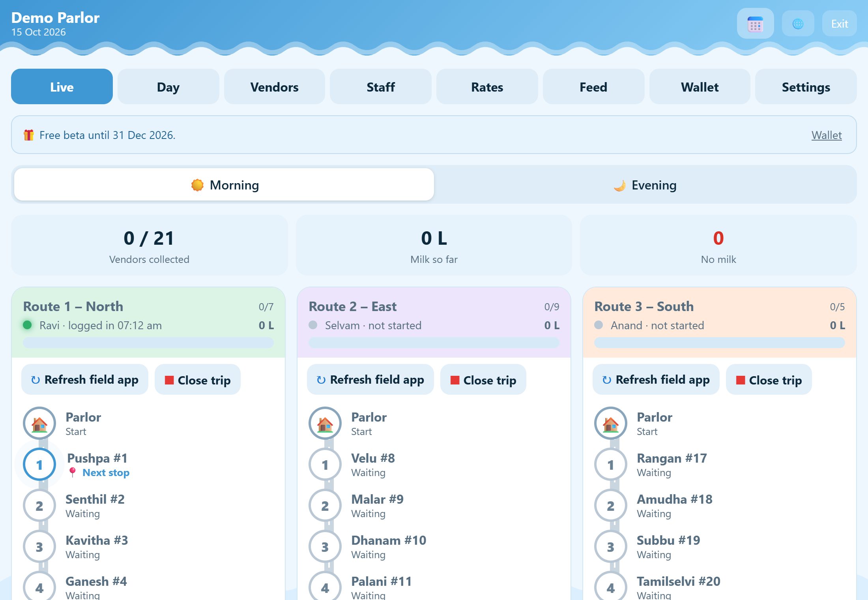Click the gift icon in beta banner
Screen dimensions: 868x600
click(28, 135)
